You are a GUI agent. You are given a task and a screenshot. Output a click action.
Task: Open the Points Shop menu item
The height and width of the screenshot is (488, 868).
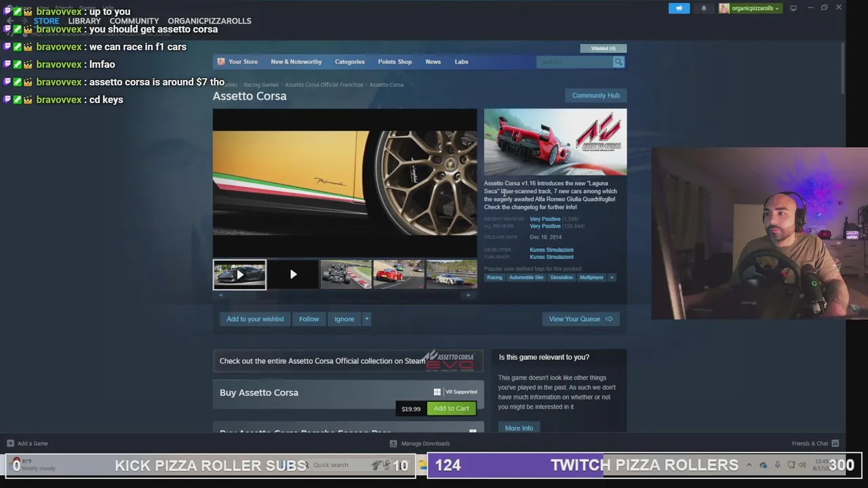coord(395,62)
